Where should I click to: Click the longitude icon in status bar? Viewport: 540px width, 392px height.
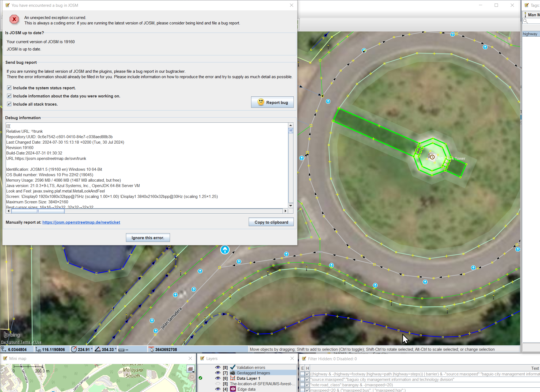pos(38,349)
